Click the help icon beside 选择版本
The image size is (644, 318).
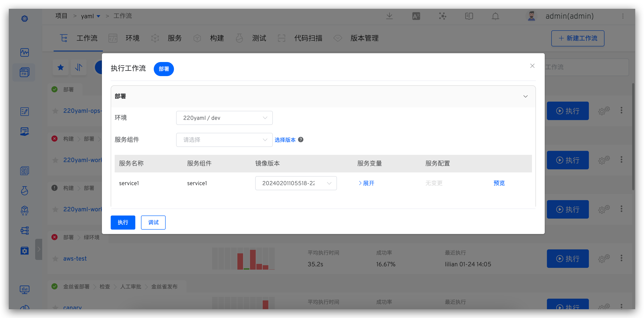click(301, 140)
